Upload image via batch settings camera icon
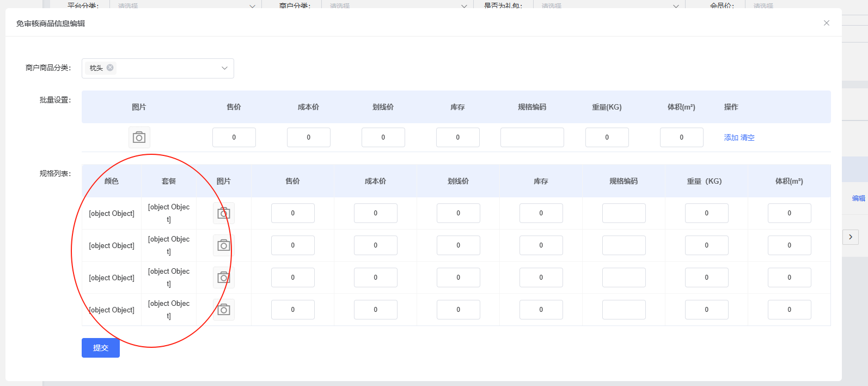Screen dimensions: 868x386 pyautogui.click(x=139, y=137)
